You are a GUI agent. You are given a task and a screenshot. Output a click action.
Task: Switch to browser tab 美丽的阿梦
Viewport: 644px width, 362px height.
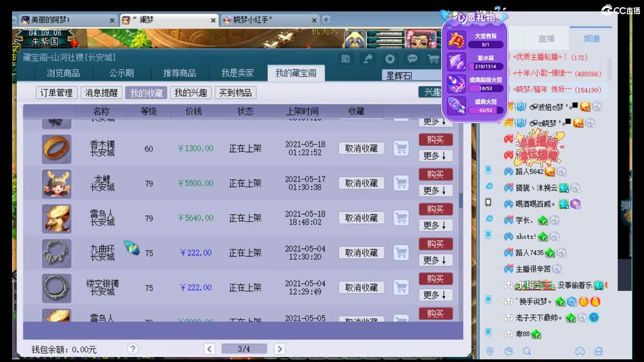[x=67, y=20]
